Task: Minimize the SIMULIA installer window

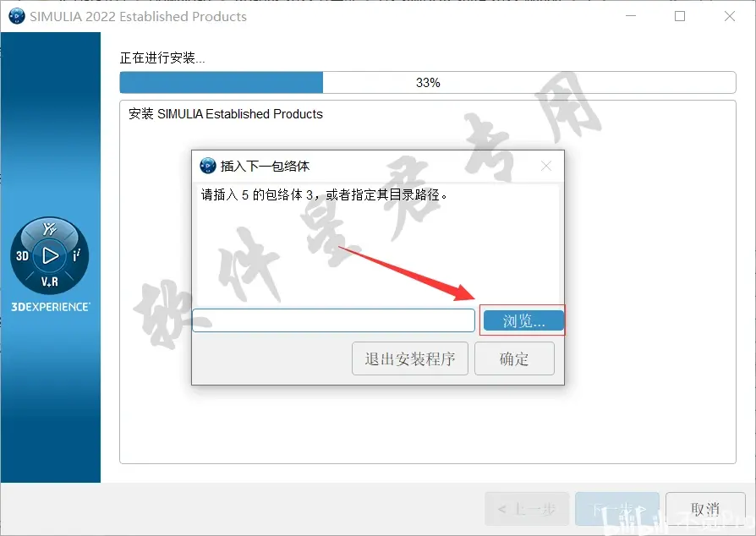Action: [631, 16]
